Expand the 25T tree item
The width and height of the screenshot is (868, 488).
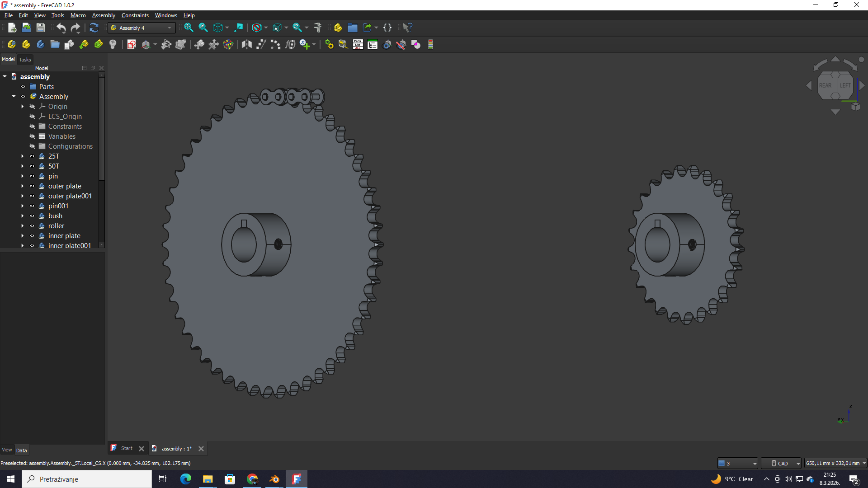(22, 156)
